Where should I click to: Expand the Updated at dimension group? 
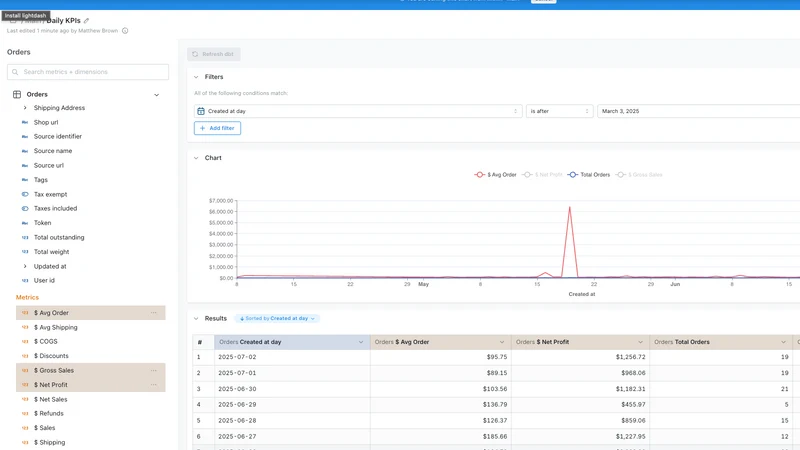pyautogui.click(x=25, y=266)
